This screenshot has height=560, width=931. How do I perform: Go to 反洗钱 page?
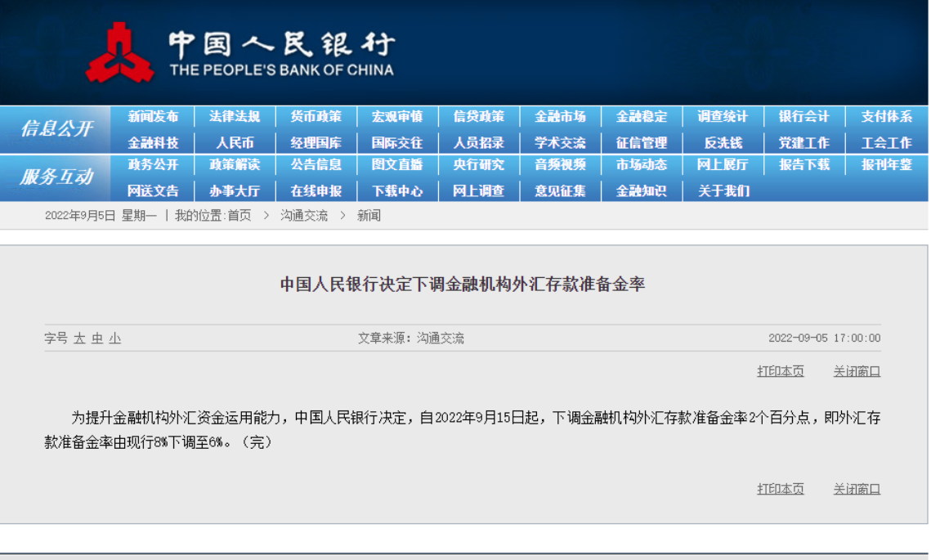(723, 142)
